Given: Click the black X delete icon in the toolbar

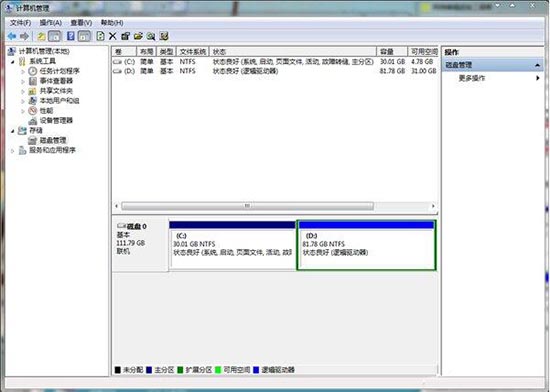Looking at the screenshot, I should point(113,36).
